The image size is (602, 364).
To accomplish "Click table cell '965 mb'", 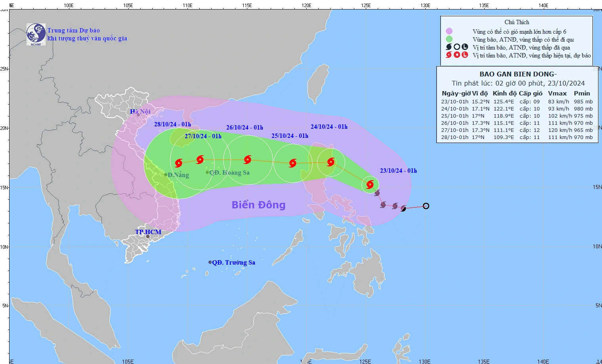I will (583, 130).
